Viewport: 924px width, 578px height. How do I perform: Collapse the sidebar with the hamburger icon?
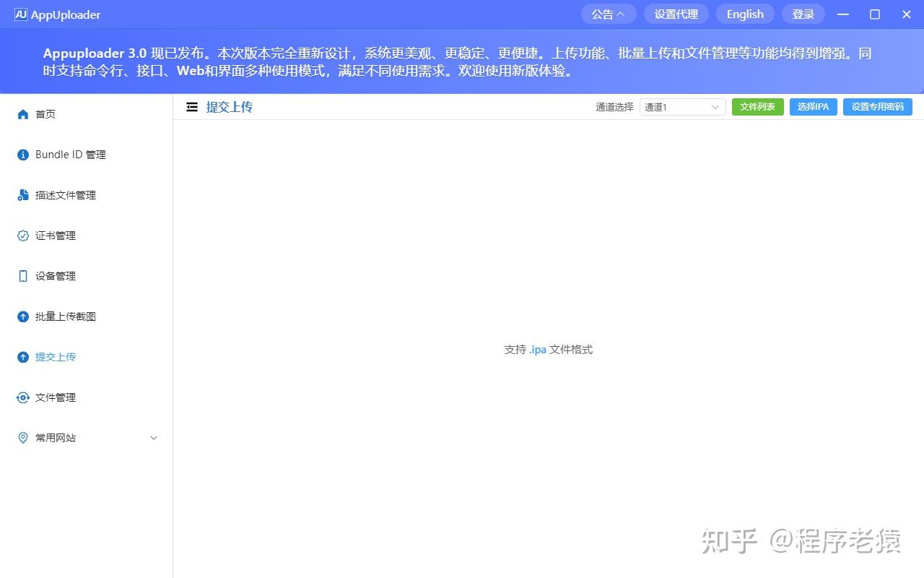point(192,107)
